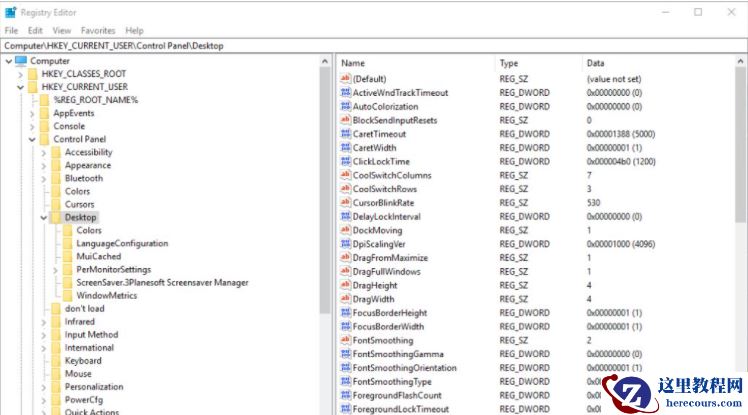
Task: Expand the Input Method key arrow
Action: pyautogui.click(x=44, y=335)
